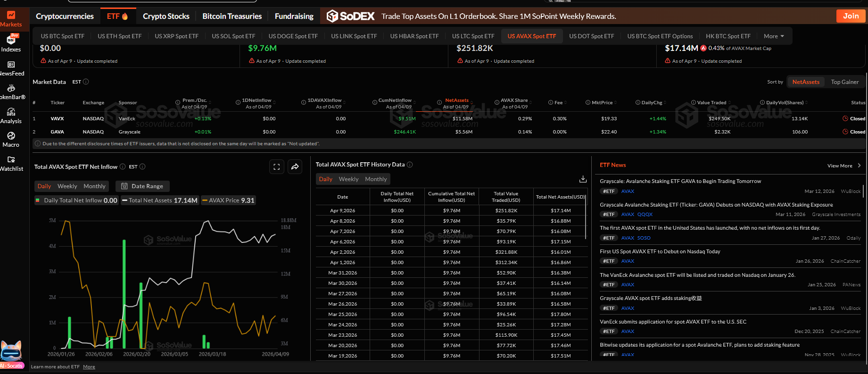Expand the net inflow chart to fullscreen
The height and width of the screenshot is (374, 868).
[x=277, y=166]
